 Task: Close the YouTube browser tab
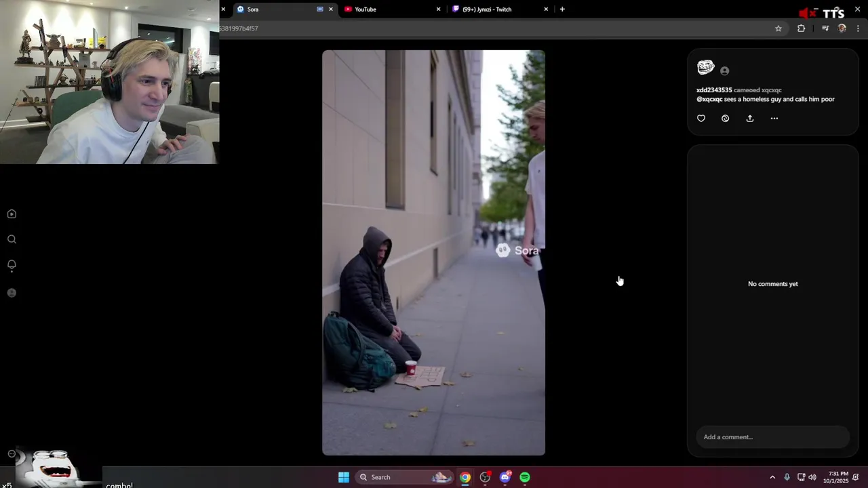click(x=438, y=9)
